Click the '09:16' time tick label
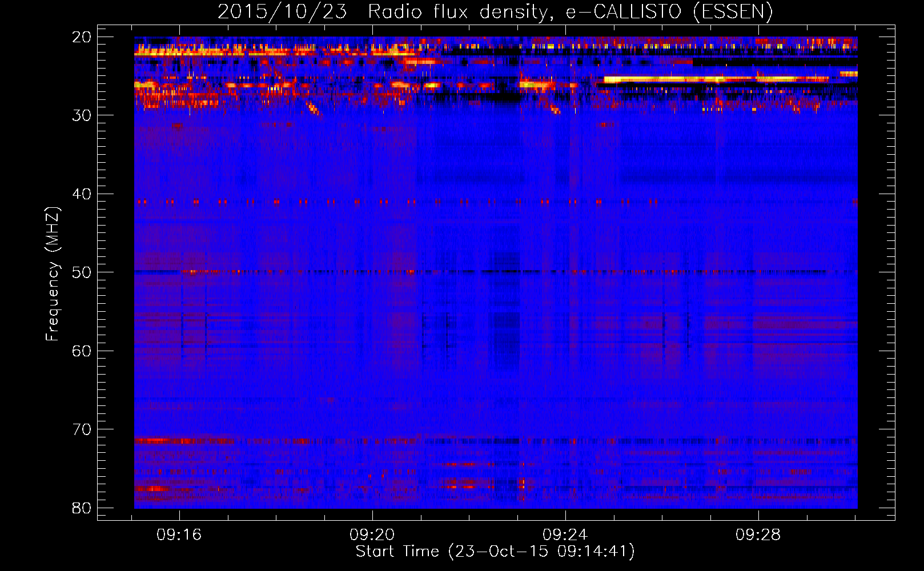 pos(179,535)
